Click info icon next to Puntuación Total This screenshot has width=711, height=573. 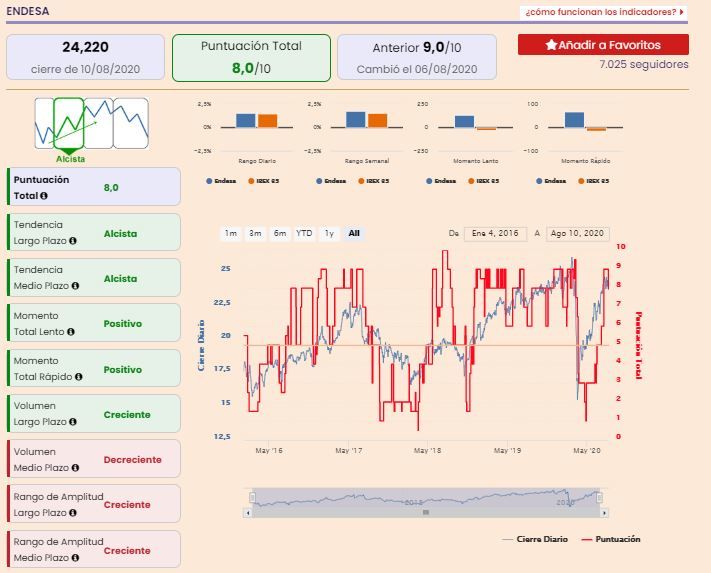point(44,196)
